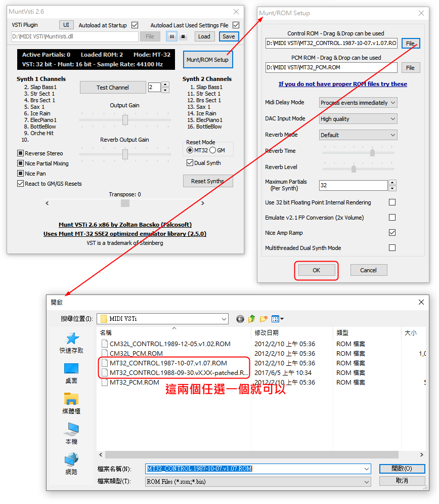Go up one folder level icon
The width and height of the screenshot is (439, 504).
coord(252,319)
